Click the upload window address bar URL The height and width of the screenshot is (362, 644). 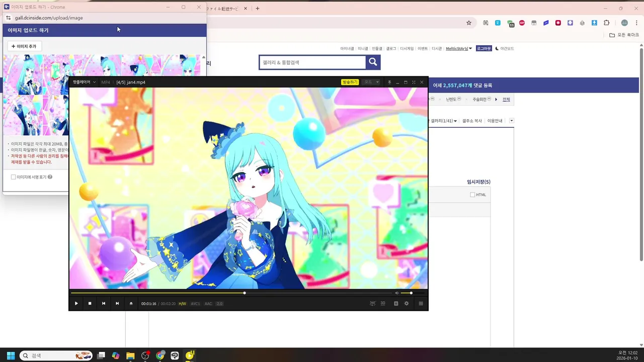pyautogui.click(x=49, y=18)
